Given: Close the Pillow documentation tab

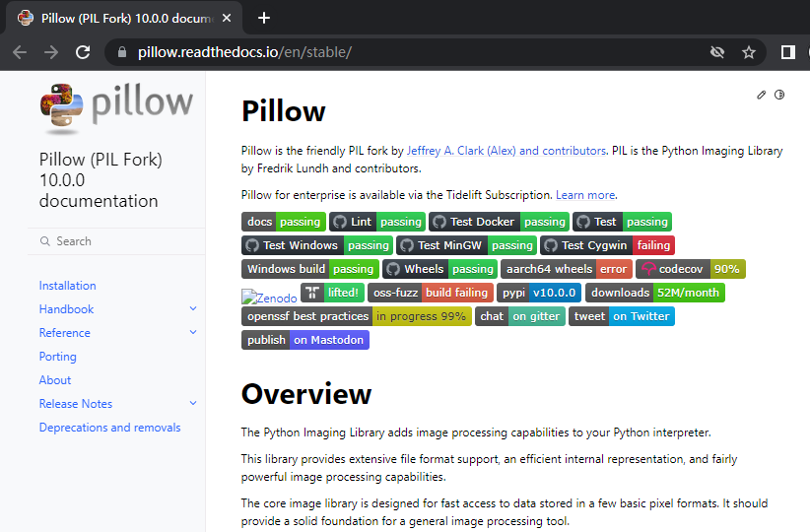Looking at the screenshot, I should click(x=227, y=18).
